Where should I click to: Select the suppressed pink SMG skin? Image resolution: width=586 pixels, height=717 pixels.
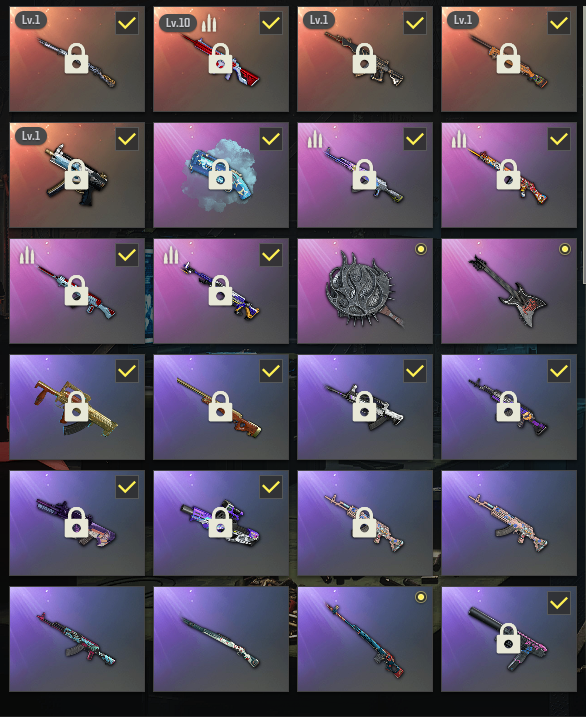509,639
